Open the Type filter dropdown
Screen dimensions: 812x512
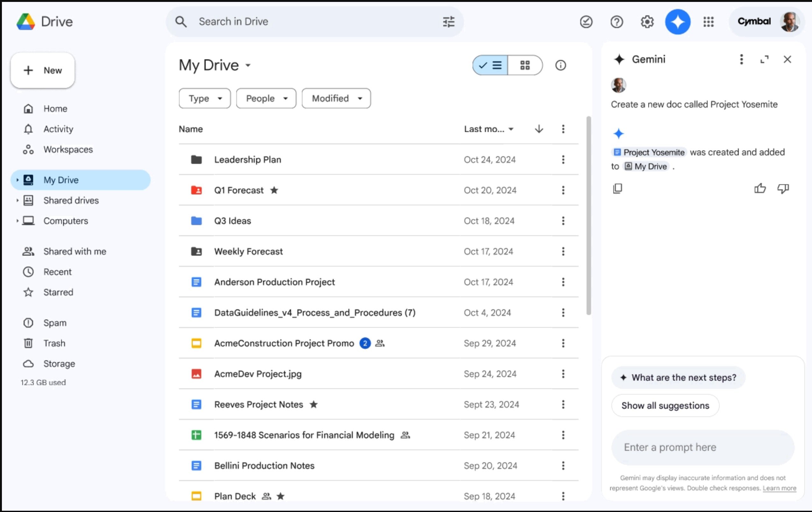(204, 98)
